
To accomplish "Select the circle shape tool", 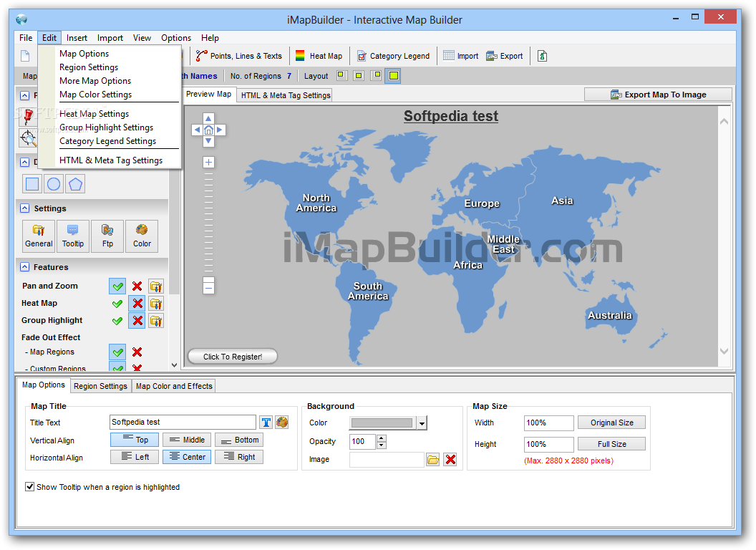I will pos(54,184).
